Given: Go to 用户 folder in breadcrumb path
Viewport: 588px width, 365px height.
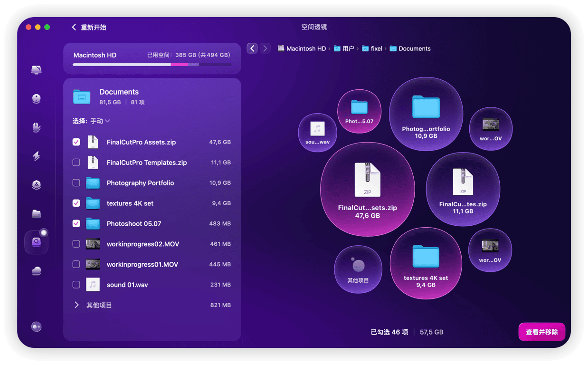Looking at the screenshot, I should (348, 48).
